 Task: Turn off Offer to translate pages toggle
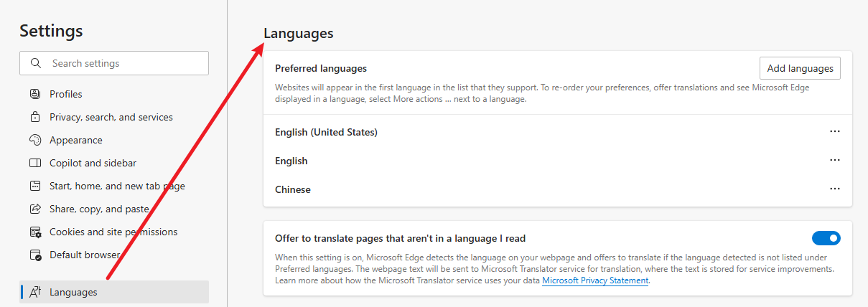pyautogui.click(x=826, y=238)
